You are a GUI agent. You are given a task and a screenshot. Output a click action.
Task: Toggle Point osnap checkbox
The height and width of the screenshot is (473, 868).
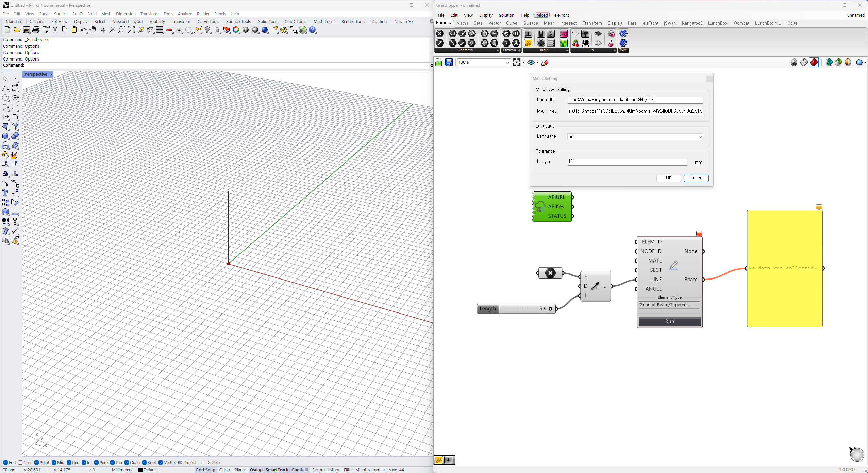36,462
